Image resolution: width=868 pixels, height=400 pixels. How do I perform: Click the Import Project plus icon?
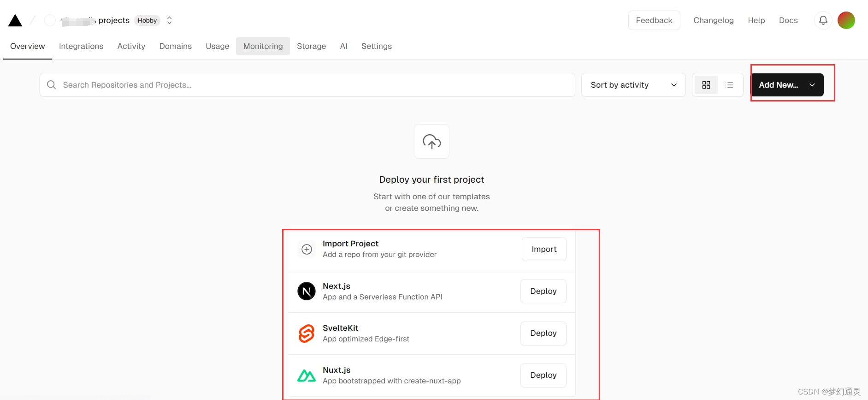307,249
